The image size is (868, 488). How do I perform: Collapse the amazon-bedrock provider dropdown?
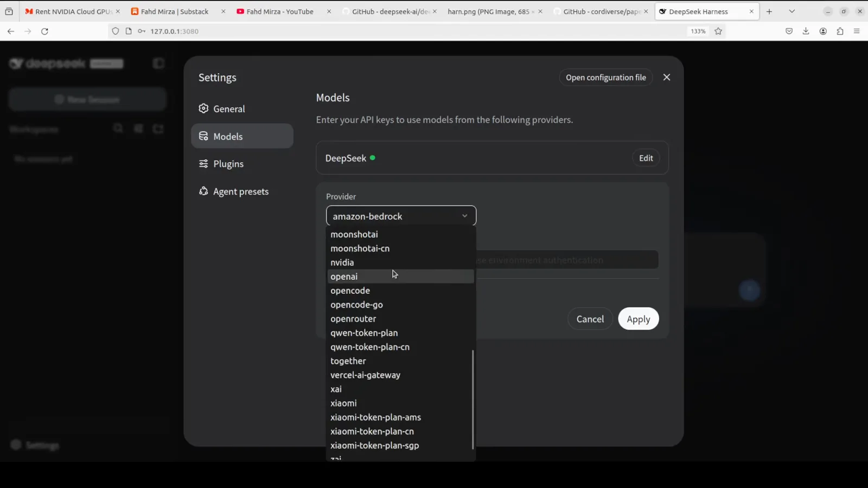[x=401, y=216]
